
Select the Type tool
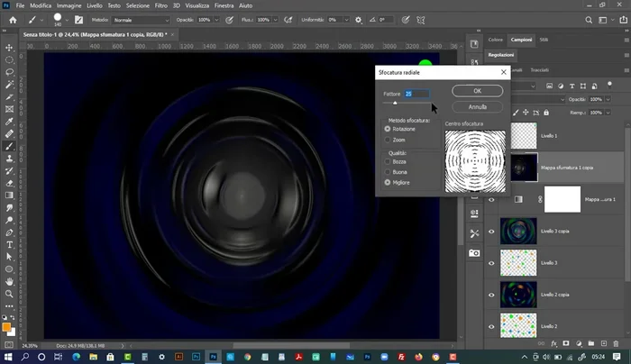(9, 243)
